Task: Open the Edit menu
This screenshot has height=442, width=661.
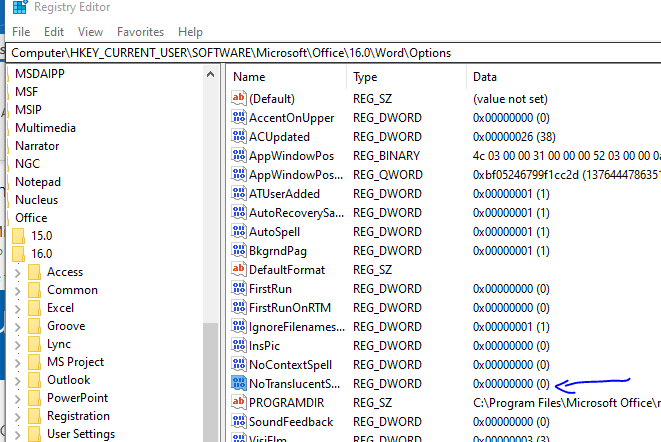Action: click(x=54, y=32)
